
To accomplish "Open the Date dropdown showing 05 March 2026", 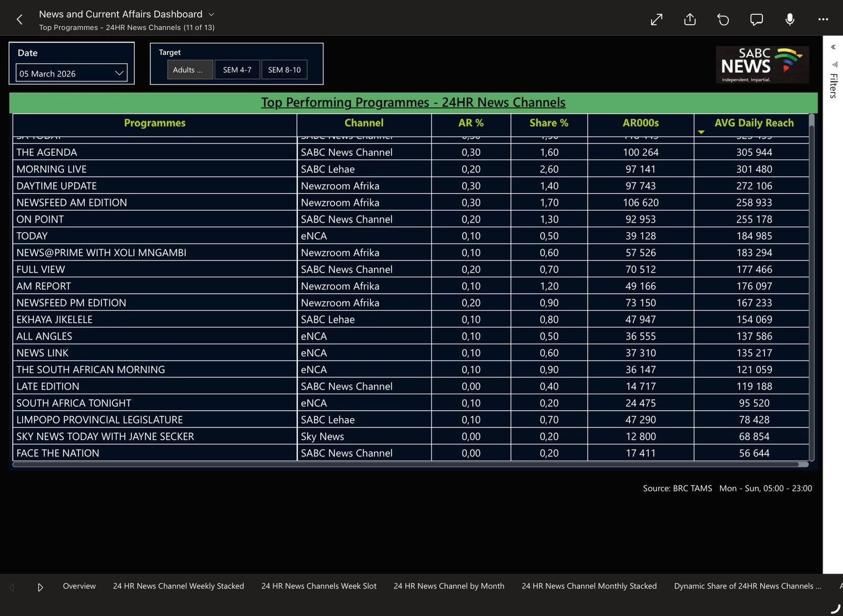I will click(72, 73).
